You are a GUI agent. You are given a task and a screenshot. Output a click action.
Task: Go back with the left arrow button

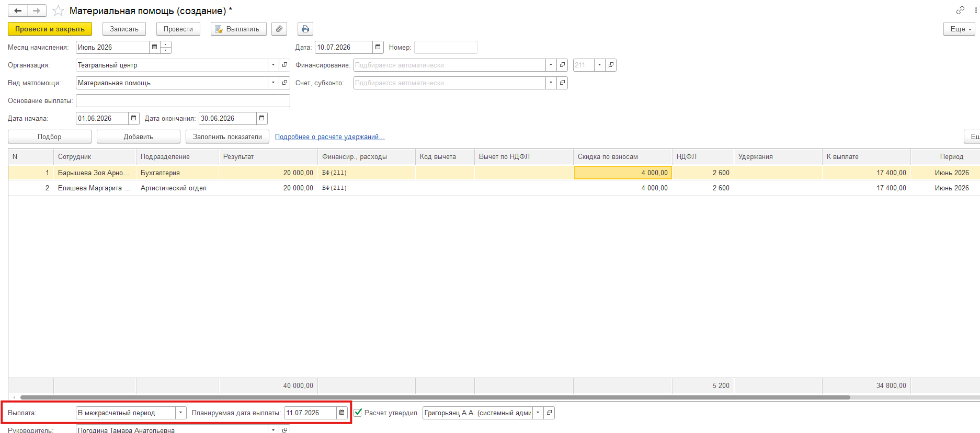pyautogui.click(x=18, y=10)
